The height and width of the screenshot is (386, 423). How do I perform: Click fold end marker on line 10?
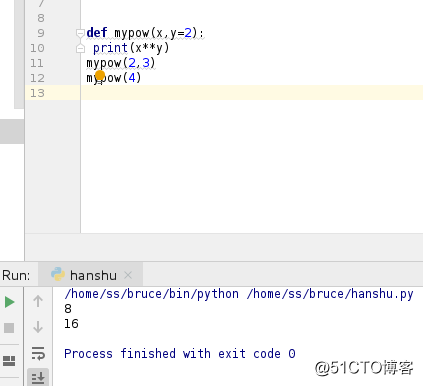tap(80, 48)
